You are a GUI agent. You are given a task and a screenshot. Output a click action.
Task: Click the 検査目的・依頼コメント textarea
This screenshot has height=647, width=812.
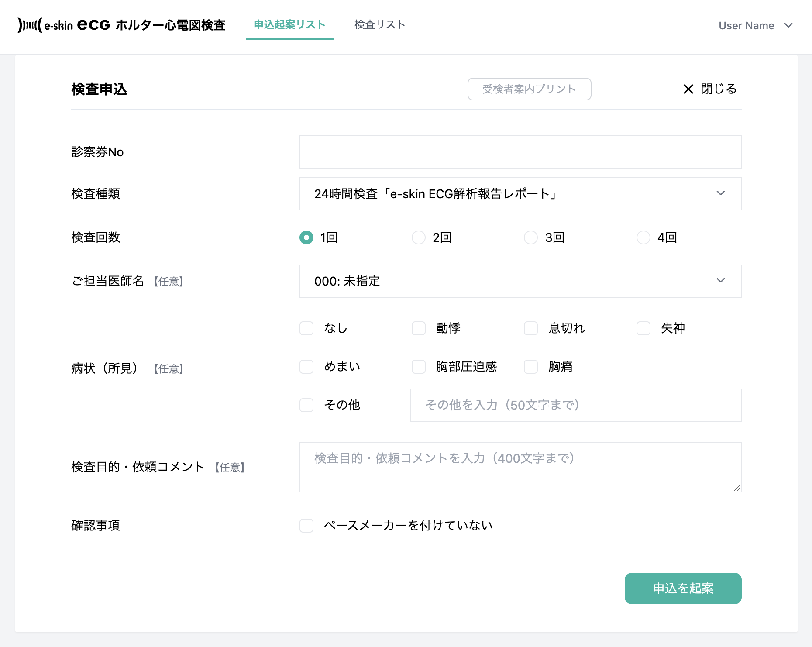coord(520,467)
